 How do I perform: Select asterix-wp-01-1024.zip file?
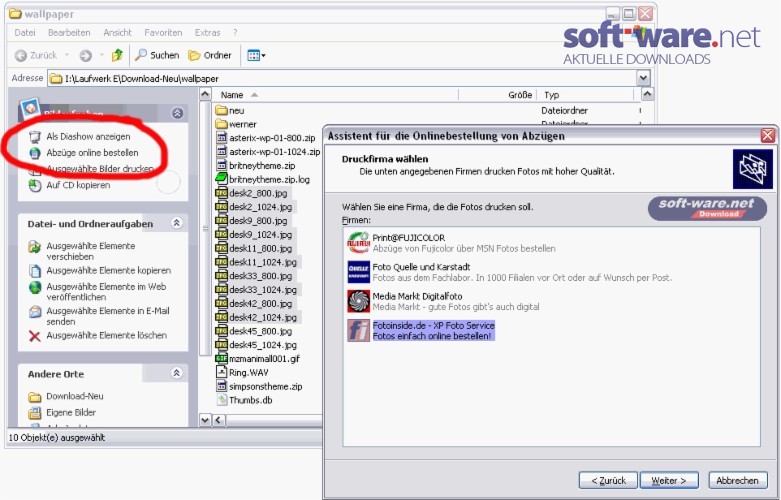pyautogui.click(x=274, y=152)
